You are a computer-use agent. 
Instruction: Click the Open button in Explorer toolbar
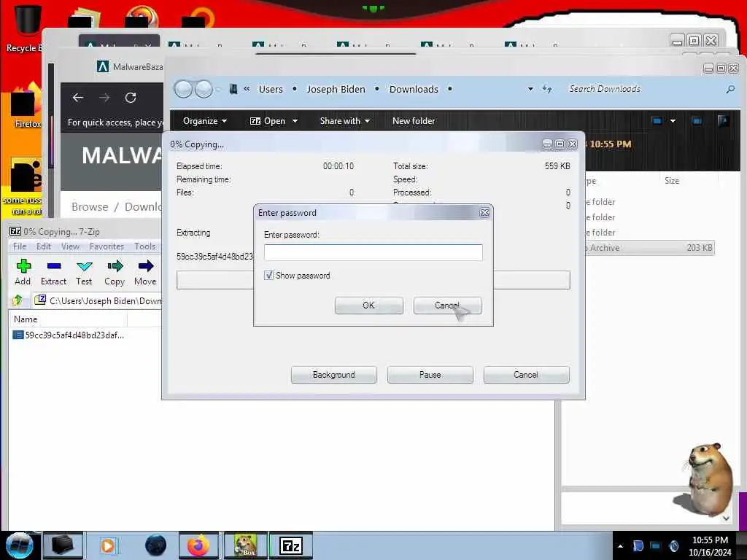[x=268, y=121]
